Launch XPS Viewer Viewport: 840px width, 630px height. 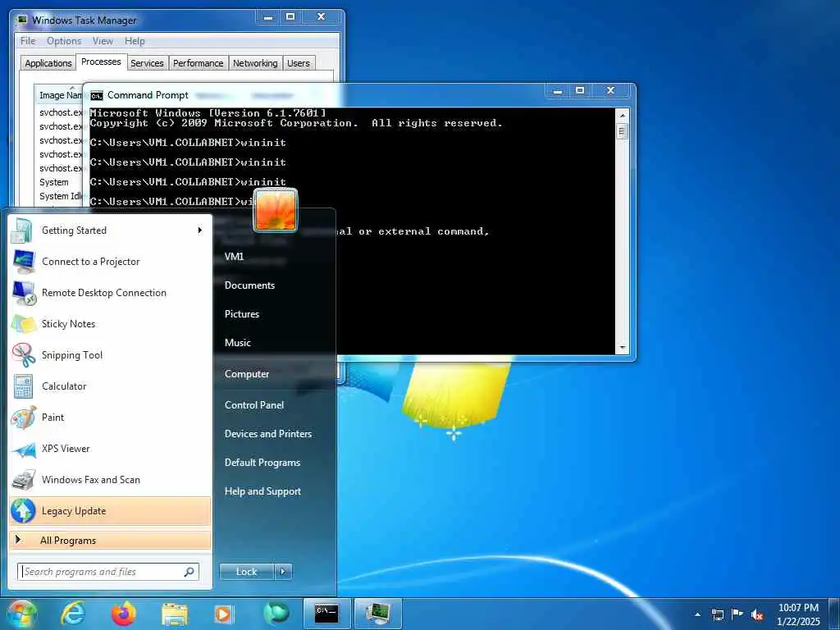(110, 449)
